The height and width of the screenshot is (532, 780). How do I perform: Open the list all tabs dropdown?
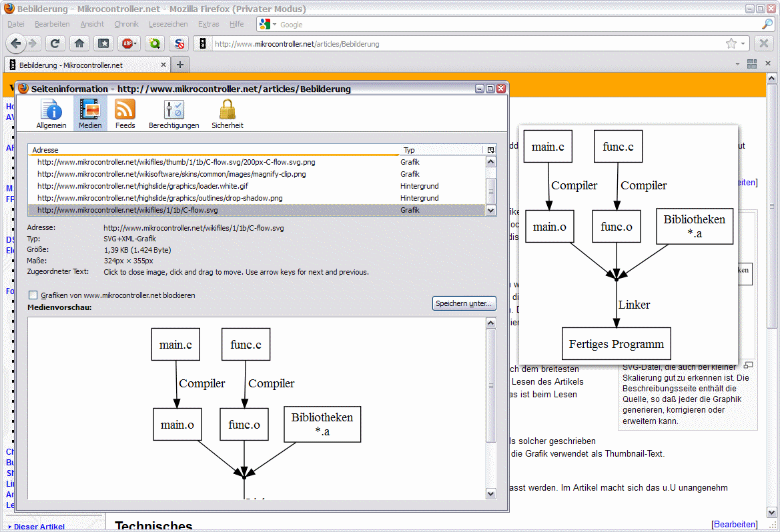(737, 64)
